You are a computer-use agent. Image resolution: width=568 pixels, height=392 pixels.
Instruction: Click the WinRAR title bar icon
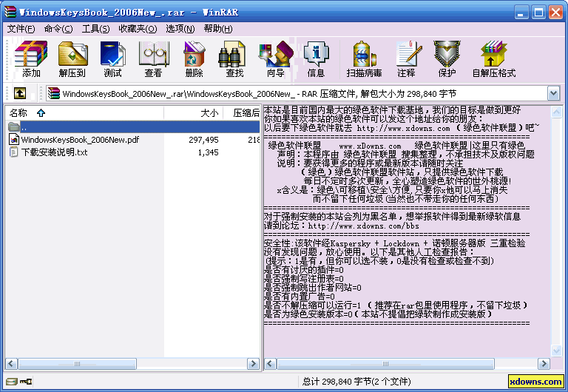click(10, 12)
